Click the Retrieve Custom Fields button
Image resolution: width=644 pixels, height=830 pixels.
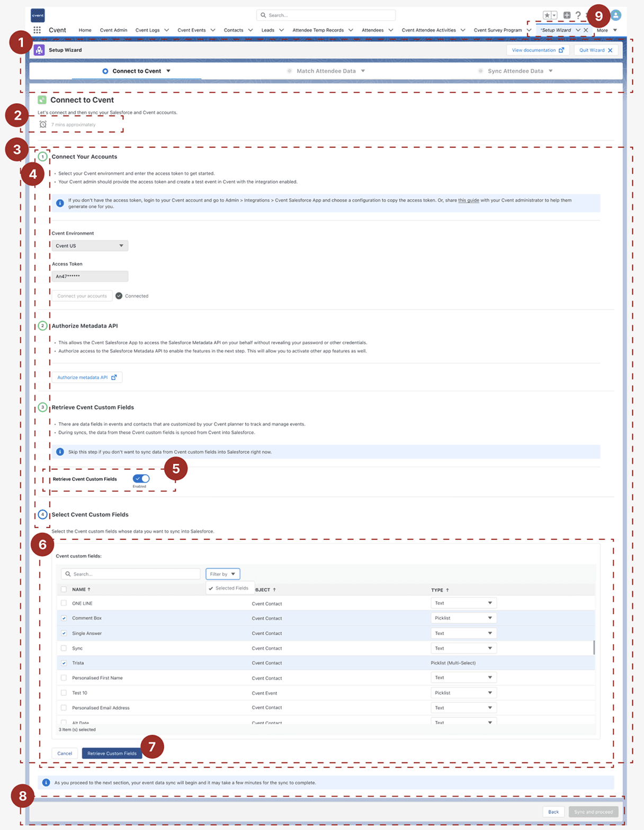112,753
